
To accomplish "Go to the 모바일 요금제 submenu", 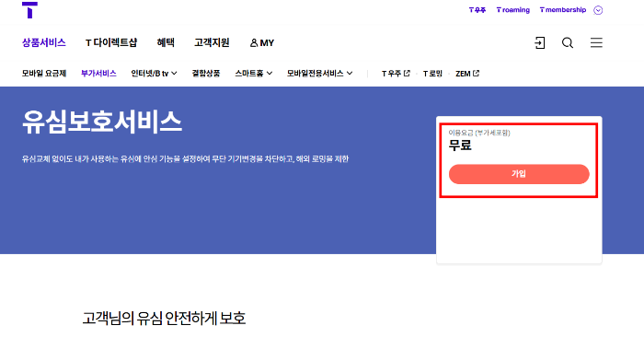I will [x=44, y=73].
